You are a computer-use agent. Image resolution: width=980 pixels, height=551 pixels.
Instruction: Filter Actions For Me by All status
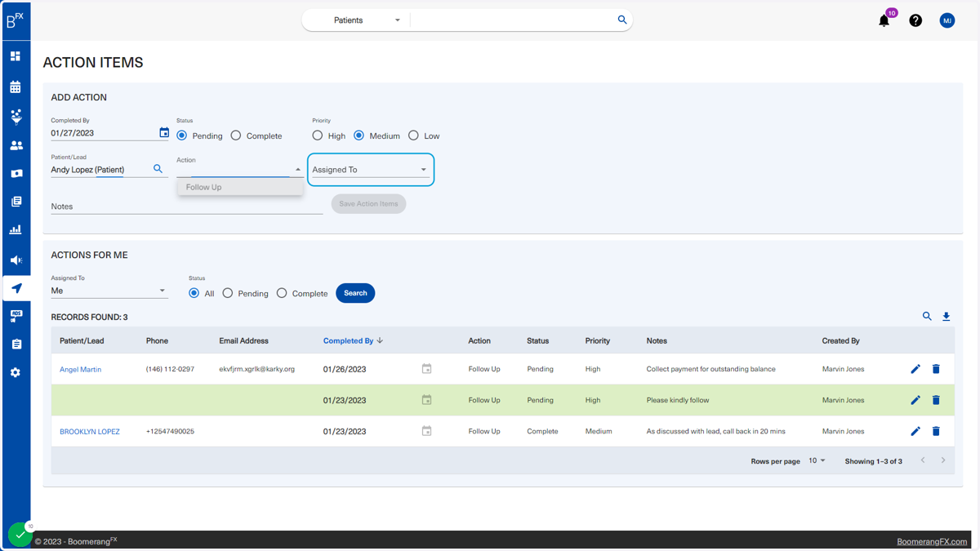click(x=194, y=293)
